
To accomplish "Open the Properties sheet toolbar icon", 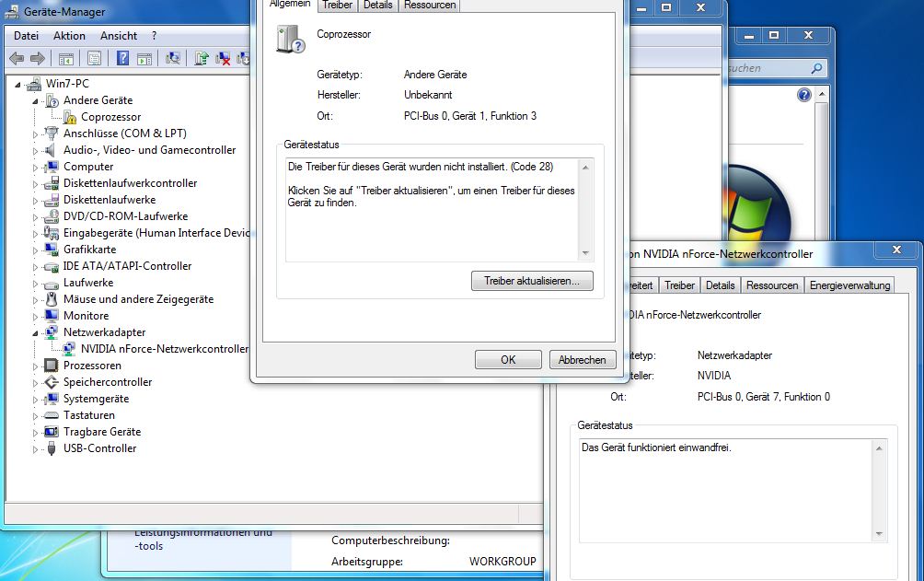I will click(x=94, y=58).
